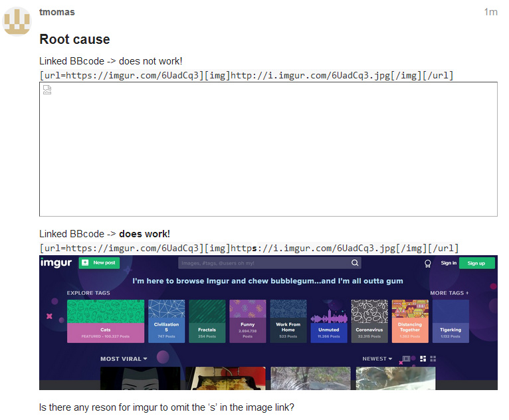Screen dimensions: 509x420
Task: Focus the imgur search field
Action: tap(269, 263)
